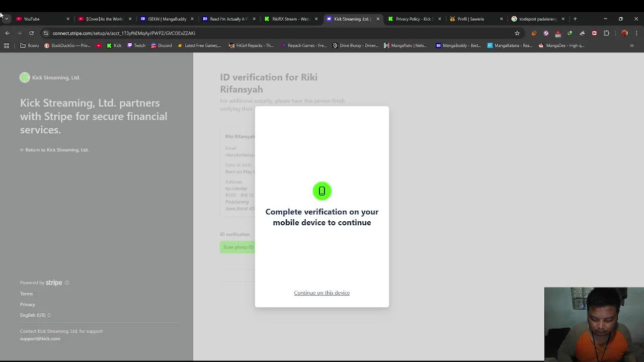644x362 pixels.
Task: Click the Scan photo ID button
Action: click(x=237, y=247)
